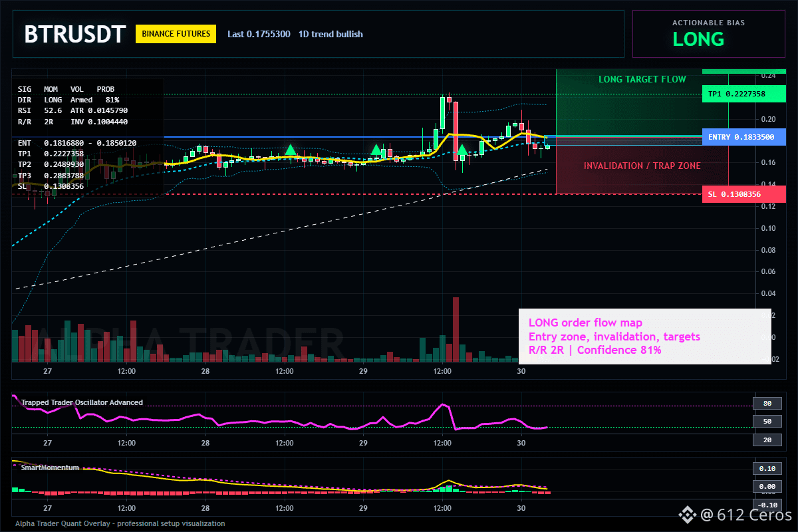The height and width of the screenshot is (532, 798).
Task: Click the 28 date label on main chart axis
Action: coord(205,371)
